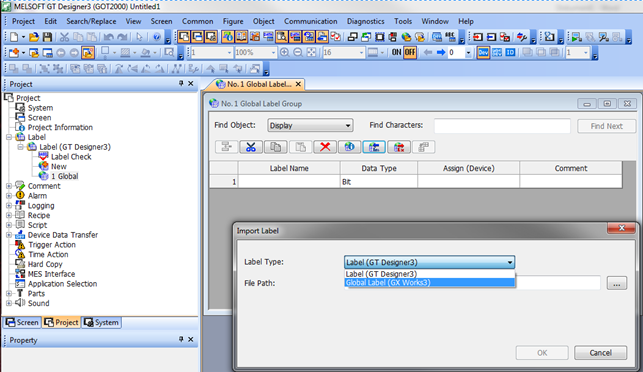Screen dimensions: 643x372
Task: Click the globe with folder toolbar icon
Action: (406, 37)
